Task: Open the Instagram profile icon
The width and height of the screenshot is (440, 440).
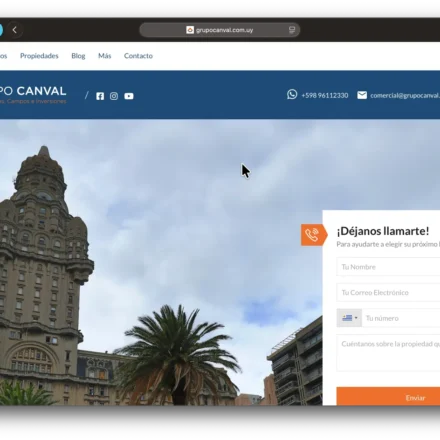Action: click(x=114, y=96)
